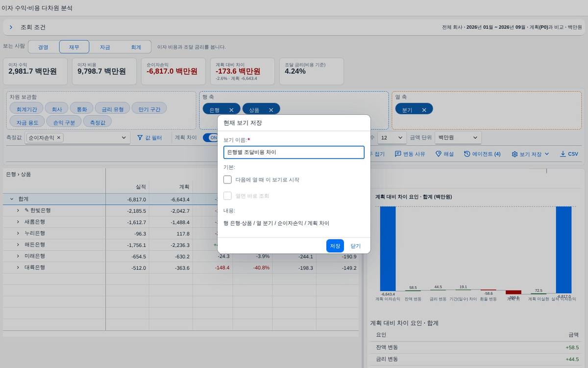Click the 계획 이자손익 waterfall bar
This screenshot has height=368, width=588.
tap(388, 249)
